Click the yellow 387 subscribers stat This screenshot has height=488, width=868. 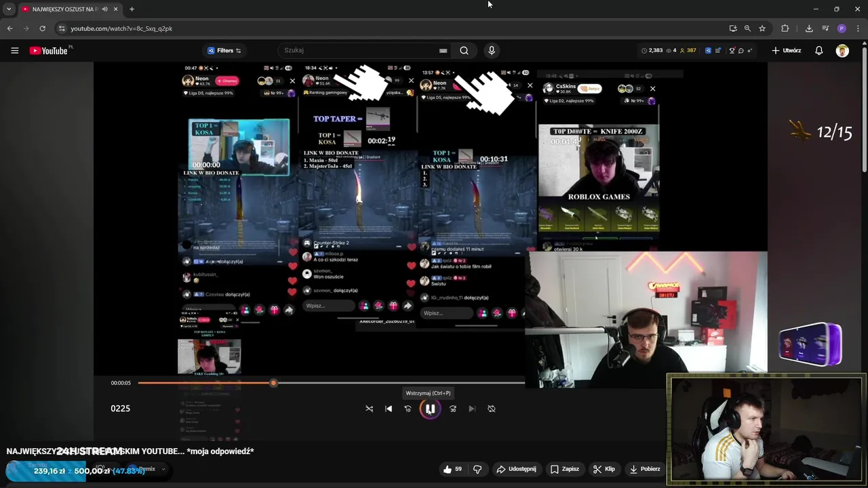click(x=688, y=50)
